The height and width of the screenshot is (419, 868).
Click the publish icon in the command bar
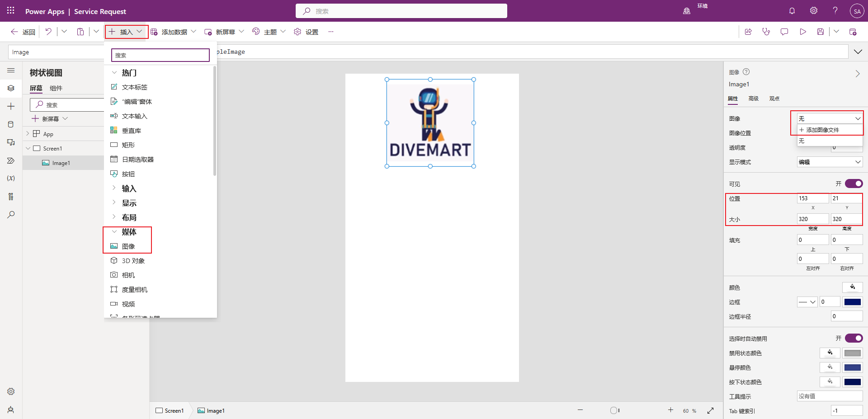pos(853,32)
